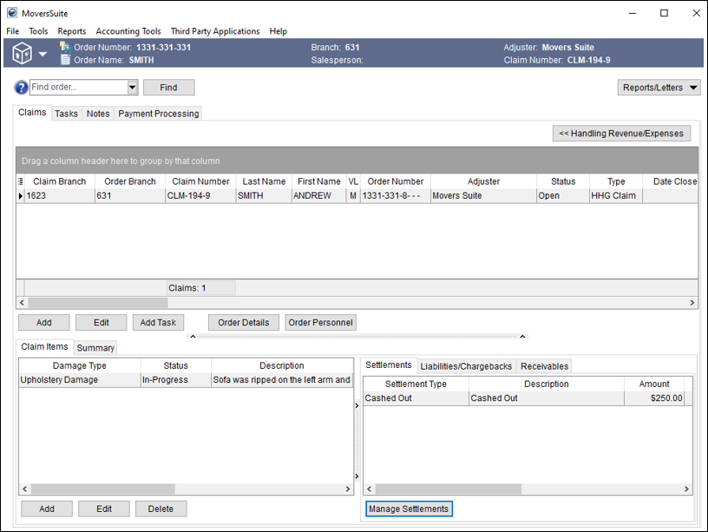Open the Accounting Tools menu
The width and height of the screenshot is (708, 532).
(128, 31)
